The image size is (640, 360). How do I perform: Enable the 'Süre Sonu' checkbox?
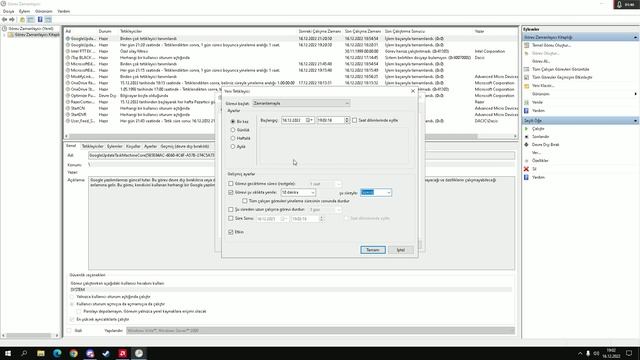pyautogui.click(x=231, y=218)
